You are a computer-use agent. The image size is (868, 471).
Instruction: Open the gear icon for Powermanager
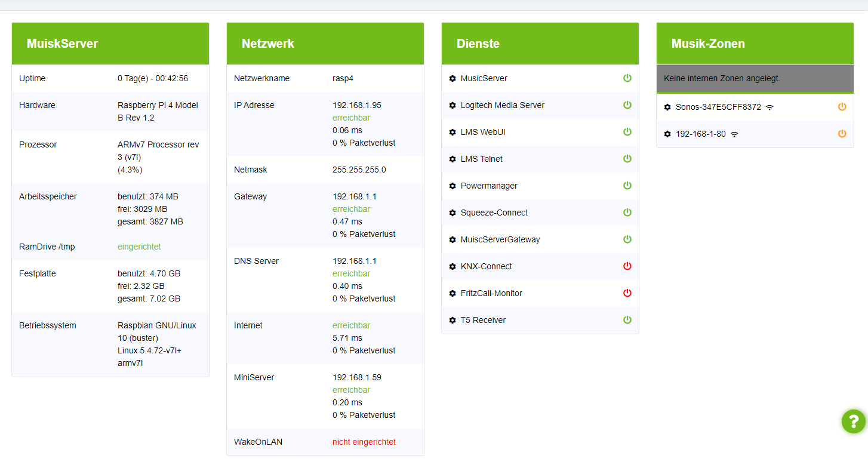453,186
